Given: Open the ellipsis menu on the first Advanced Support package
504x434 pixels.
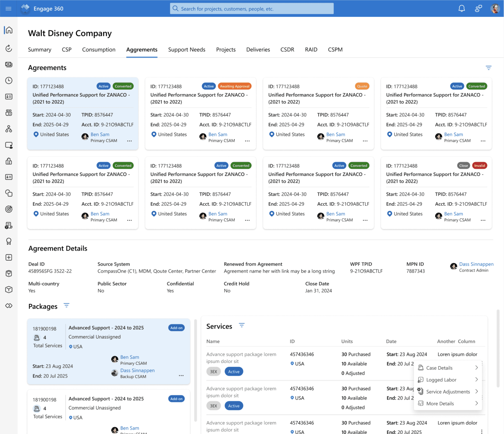Looking at the screenshot, I should [x=181, y=376].
